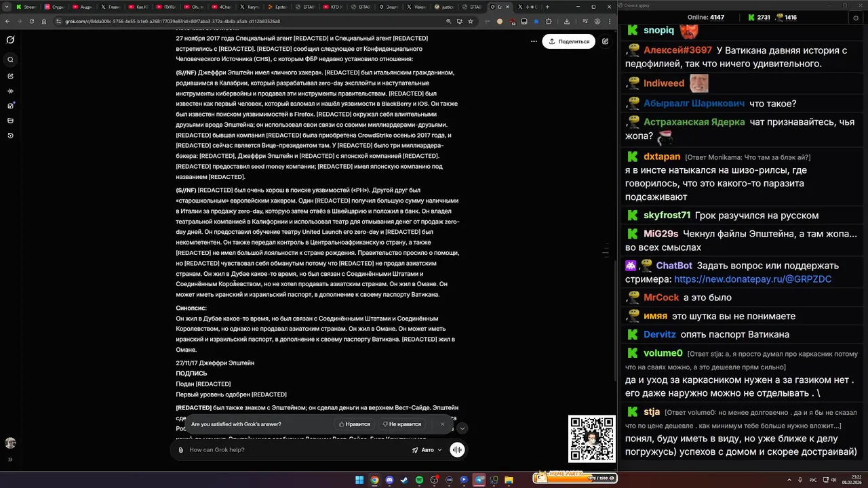Open voice mode icon in Grok sidebar
This screenshot has width=868, height=488.
click(10, 91)
